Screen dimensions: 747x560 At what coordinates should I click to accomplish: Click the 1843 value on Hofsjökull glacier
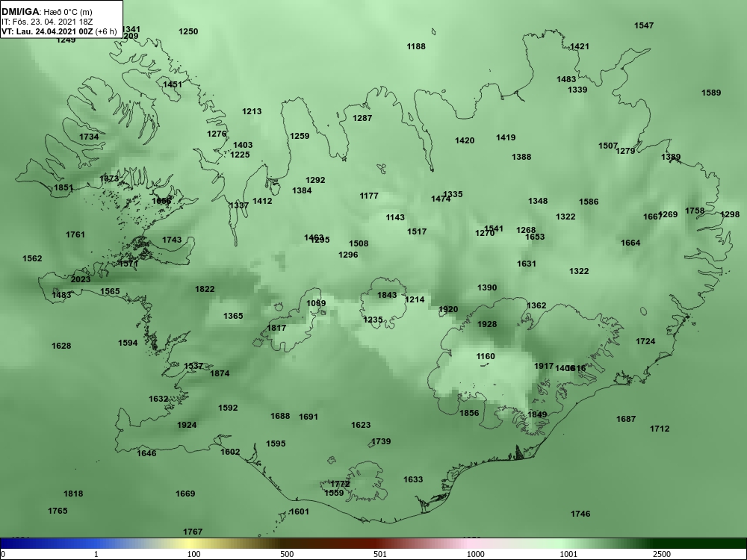(x=387, y=295)
